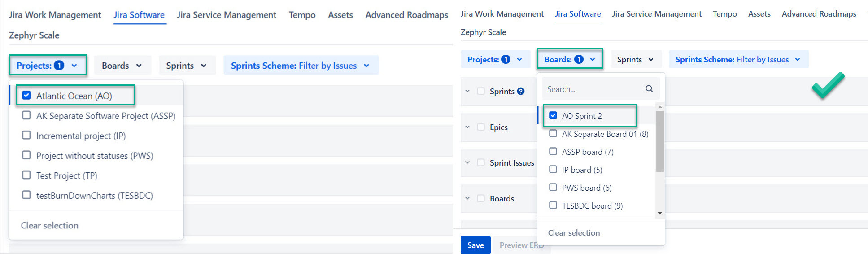
Task: Open Jira Service Management tab, left panel
Action: click(227, 15)
